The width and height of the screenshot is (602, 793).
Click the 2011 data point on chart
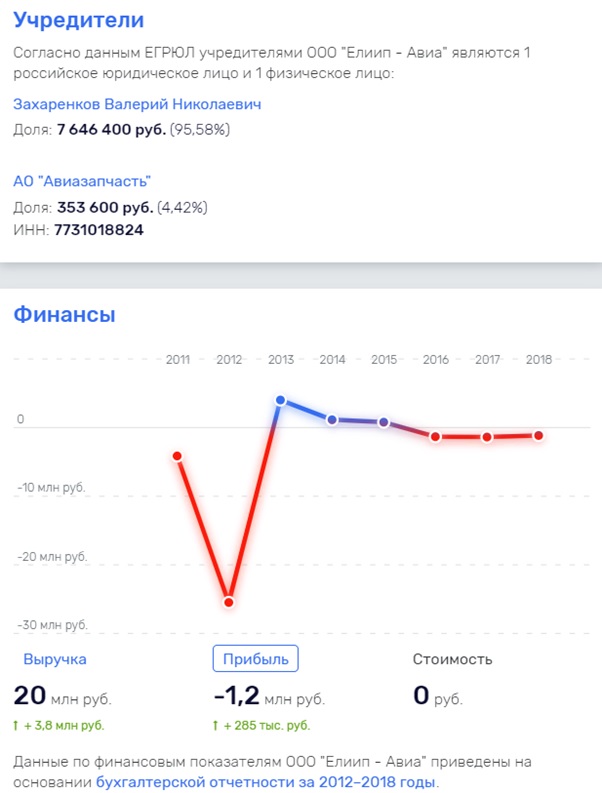click(178, 456)
